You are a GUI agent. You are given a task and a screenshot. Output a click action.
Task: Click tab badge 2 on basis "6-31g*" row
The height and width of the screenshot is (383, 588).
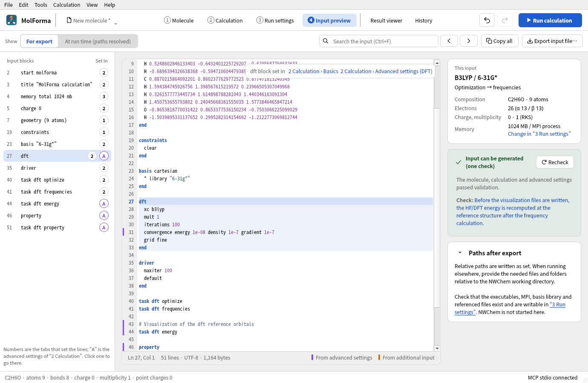(x=104, y=144)
